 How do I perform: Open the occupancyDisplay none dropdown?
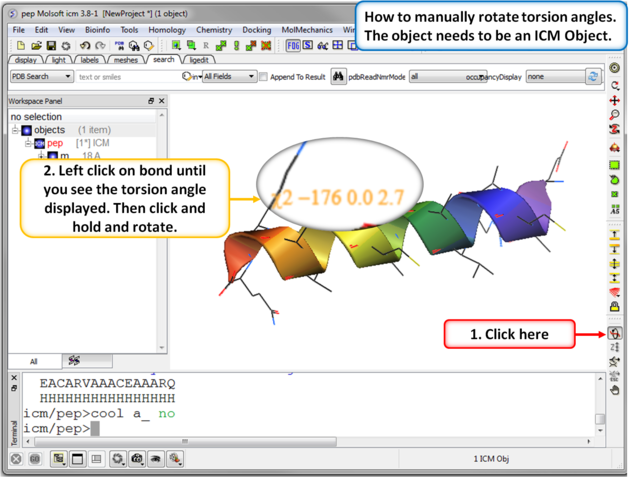551,76
